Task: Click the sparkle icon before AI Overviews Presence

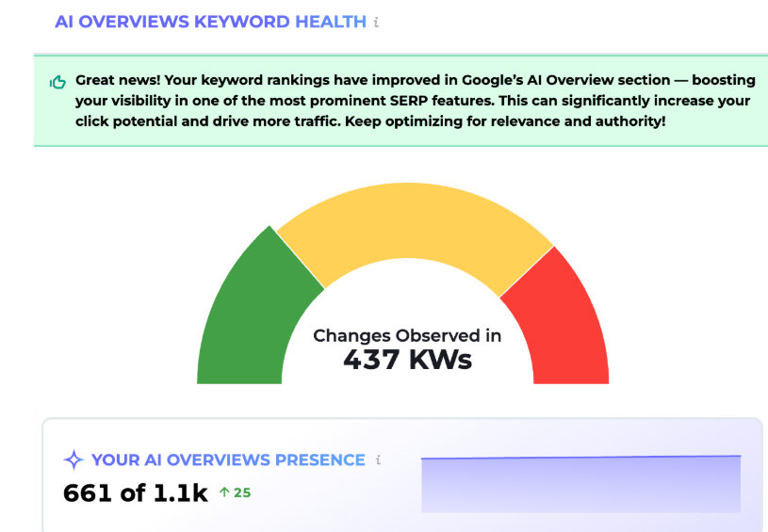Action: pos(74,460)
